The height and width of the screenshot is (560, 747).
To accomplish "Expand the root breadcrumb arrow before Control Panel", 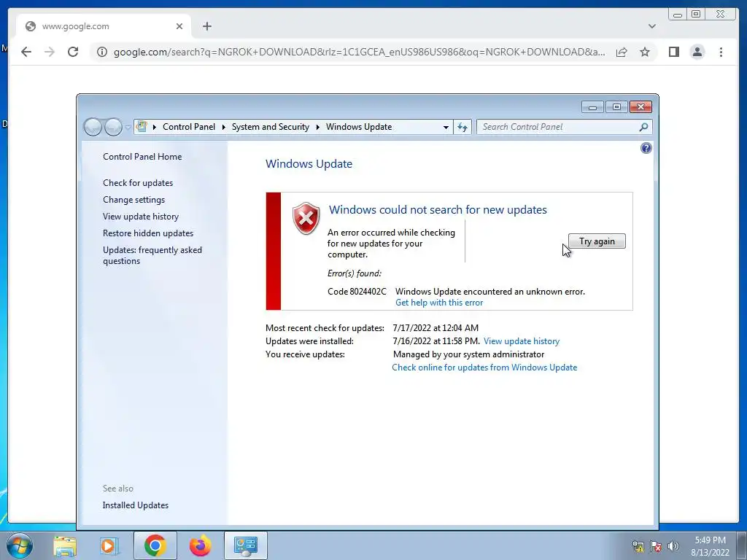I will [154, 127].
